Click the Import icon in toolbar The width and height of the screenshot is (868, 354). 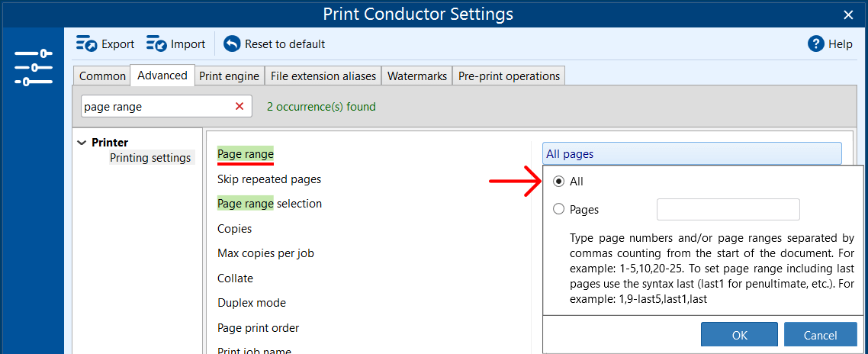156,44
